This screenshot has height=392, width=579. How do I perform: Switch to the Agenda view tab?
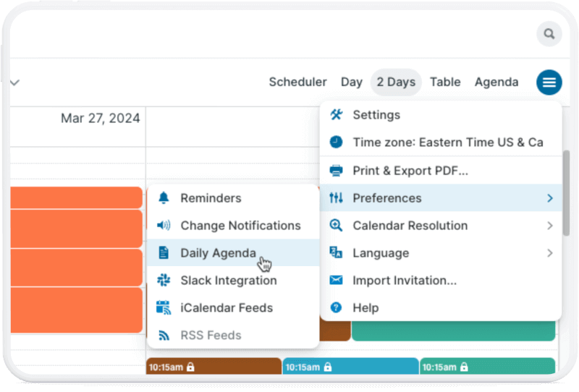tap(496, 82)
